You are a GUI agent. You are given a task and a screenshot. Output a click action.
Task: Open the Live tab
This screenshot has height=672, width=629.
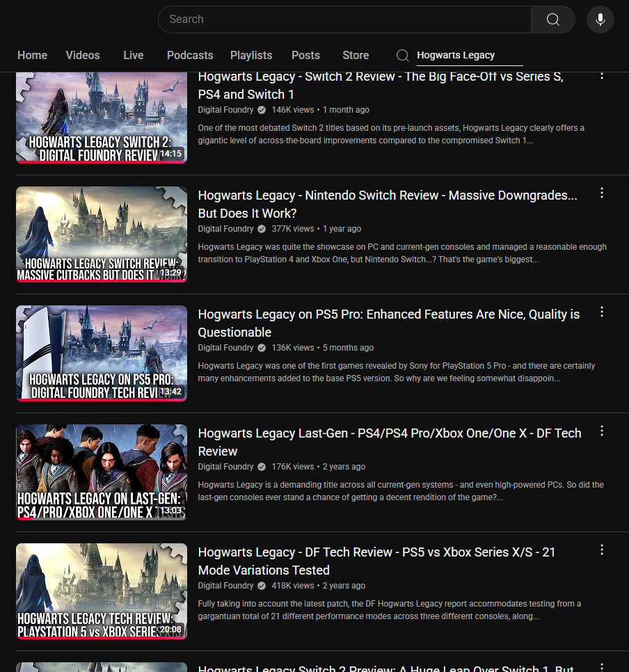(134, 55)
